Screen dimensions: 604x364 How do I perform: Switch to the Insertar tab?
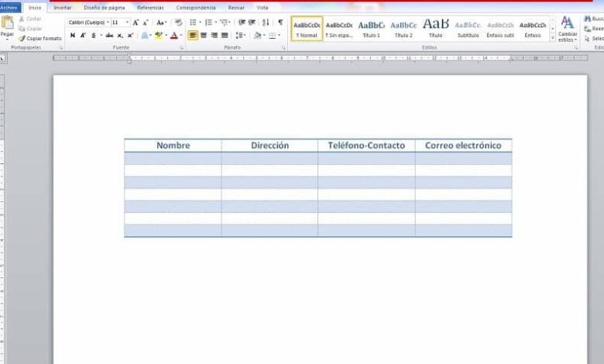pos(63,8)
